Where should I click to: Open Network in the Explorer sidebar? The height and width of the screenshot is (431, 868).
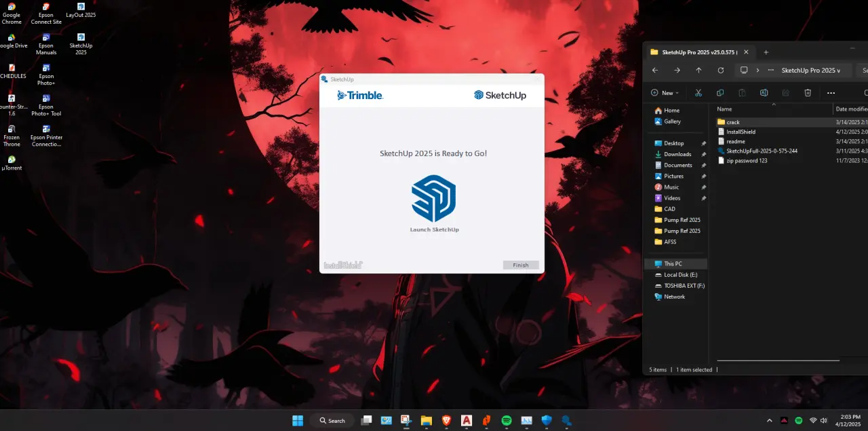click(x=675, y=297)
